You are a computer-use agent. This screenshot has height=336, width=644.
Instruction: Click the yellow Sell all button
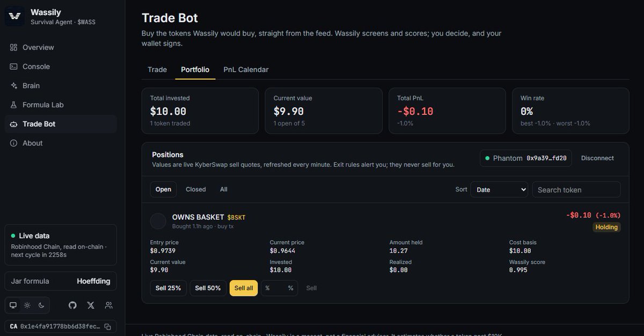coord(244,288)
